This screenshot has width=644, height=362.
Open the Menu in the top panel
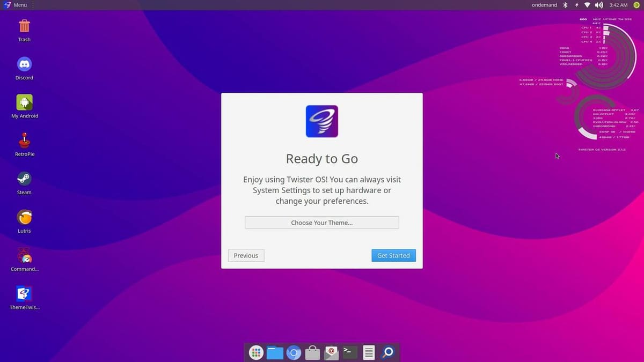point(16,5)
